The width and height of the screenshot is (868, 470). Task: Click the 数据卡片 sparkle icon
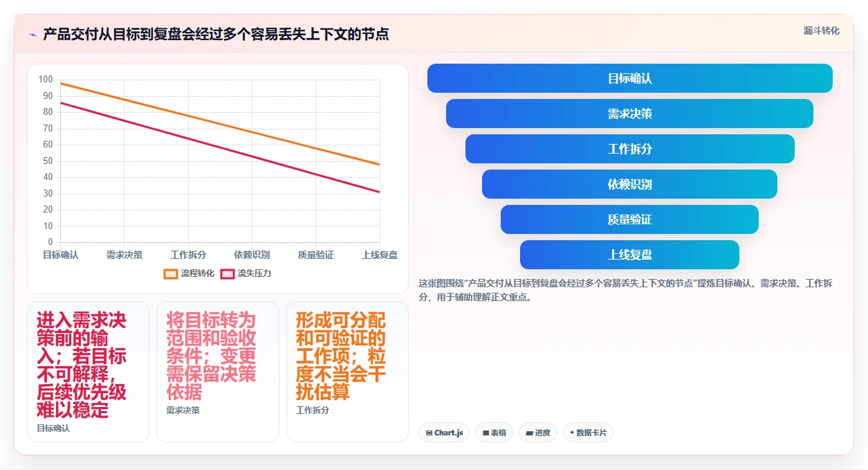click(x=572, y=433)
